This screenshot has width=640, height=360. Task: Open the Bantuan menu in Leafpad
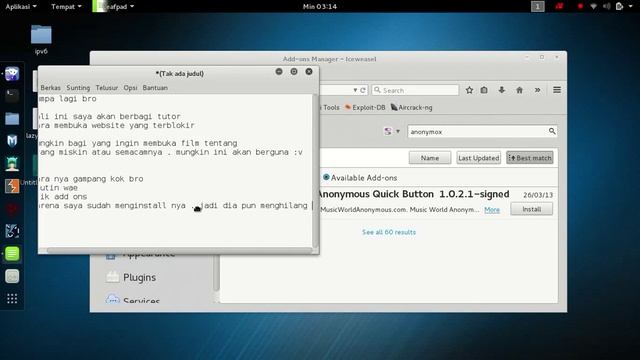(155, 88)
